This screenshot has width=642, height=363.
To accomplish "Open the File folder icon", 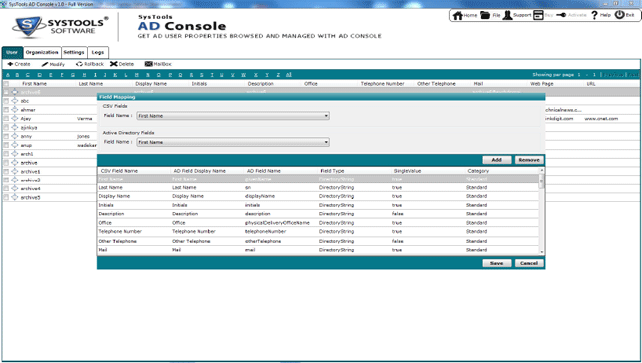I will point(485,15).
